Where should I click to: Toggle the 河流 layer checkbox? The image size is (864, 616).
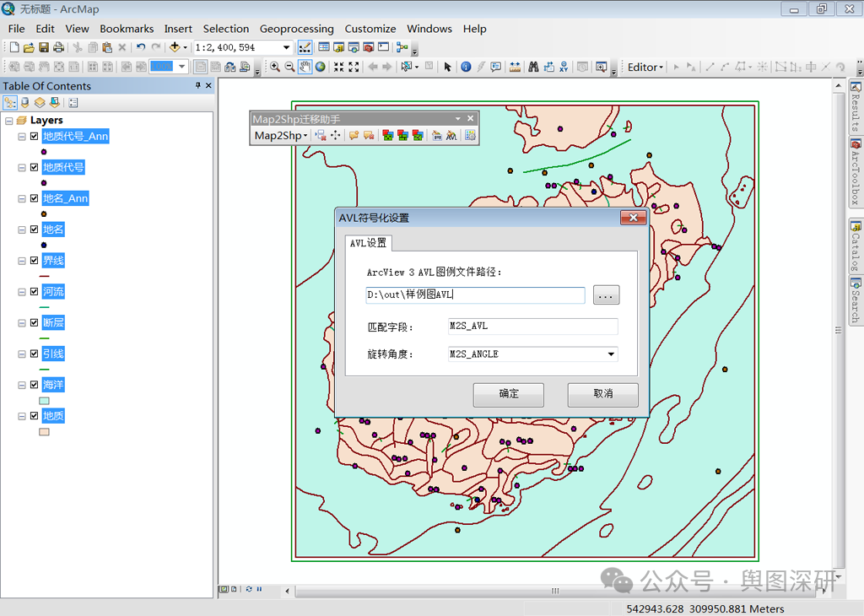click(34, 291)
